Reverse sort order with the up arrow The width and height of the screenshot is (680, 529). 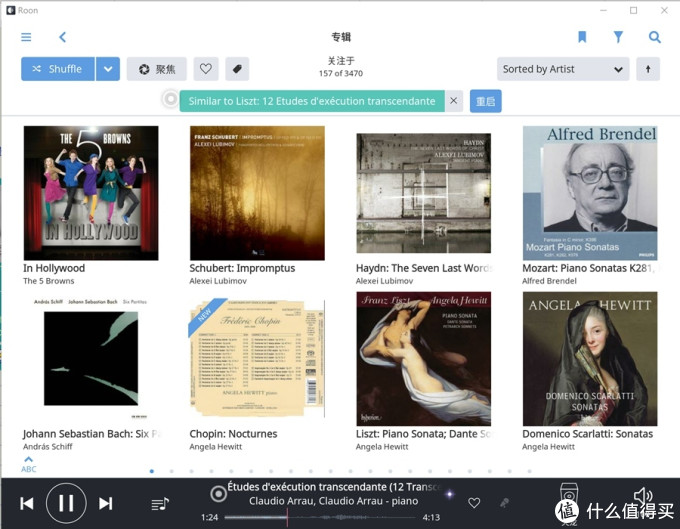coord(648,69)
